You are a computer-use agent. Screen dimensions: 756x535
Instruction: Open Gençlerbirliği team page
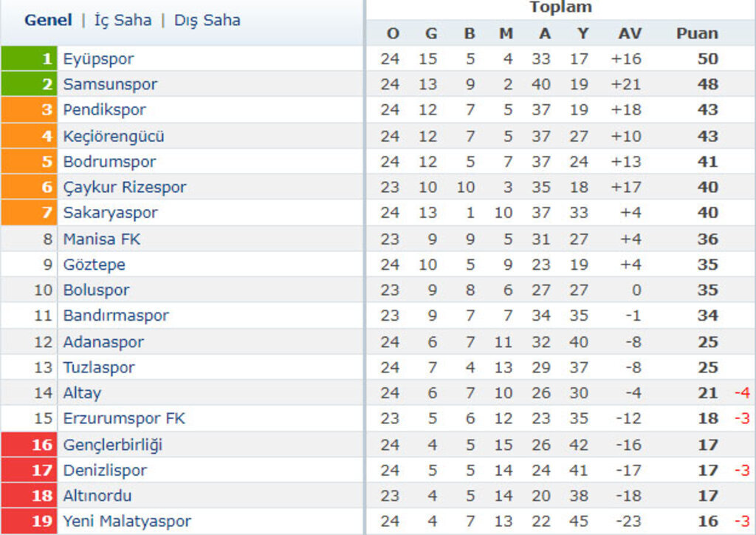112,444
